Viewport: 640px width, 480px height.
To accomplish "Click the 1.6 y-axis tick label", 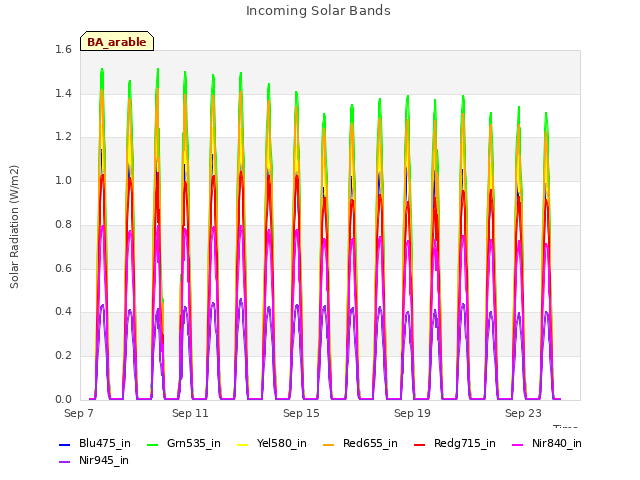I will (63, 50).
